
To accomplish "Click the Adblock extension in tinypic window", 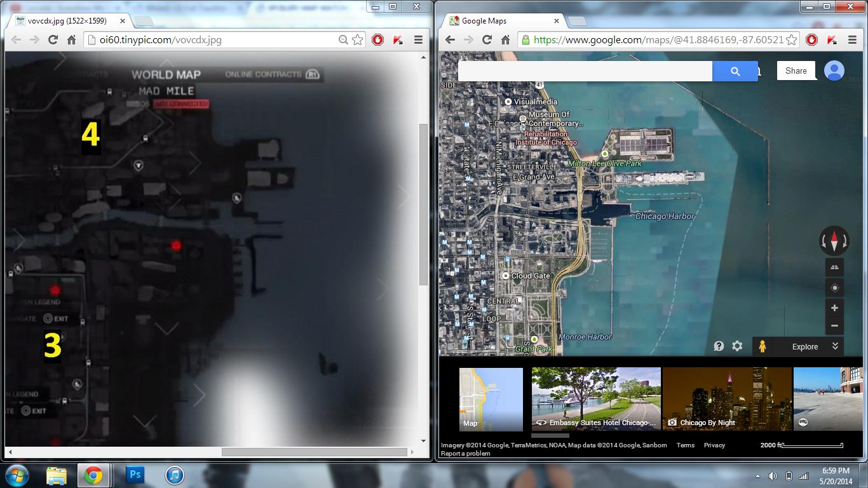I will point(378,39).
